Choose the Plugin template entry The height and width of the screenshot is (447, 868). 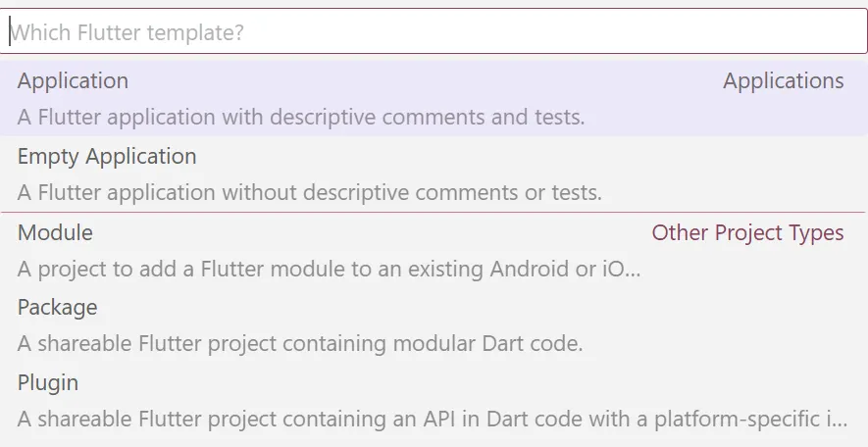(x=48, y=383)
